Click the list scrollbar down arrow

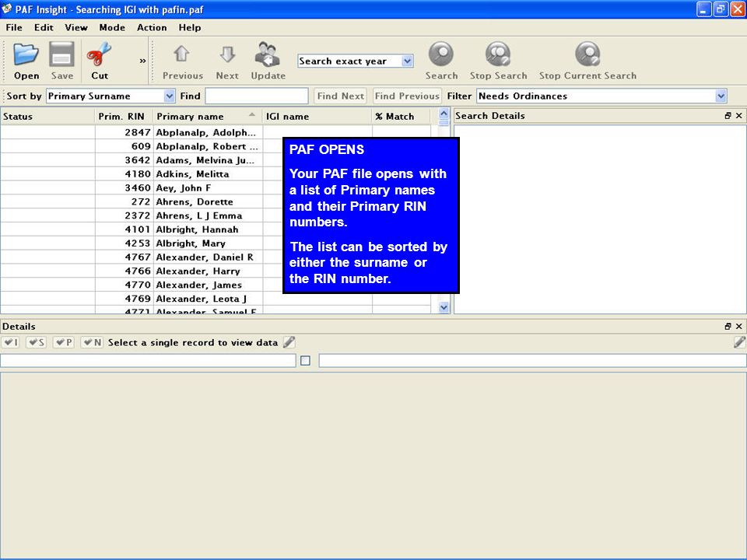pyautogui.click(x=444, y=308)
